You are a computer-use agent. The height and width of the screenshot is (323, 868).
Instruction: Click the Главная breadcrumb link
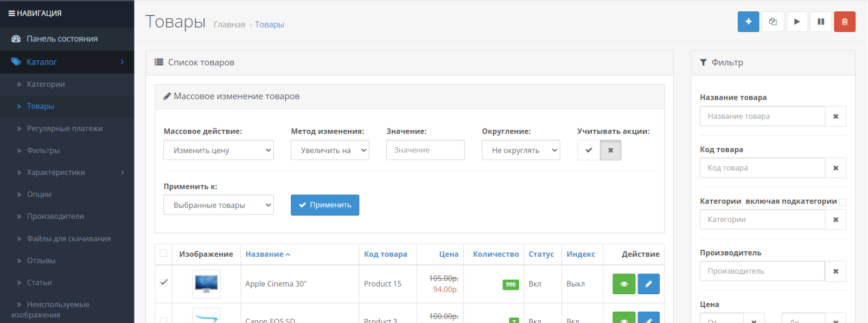[229, 24]
